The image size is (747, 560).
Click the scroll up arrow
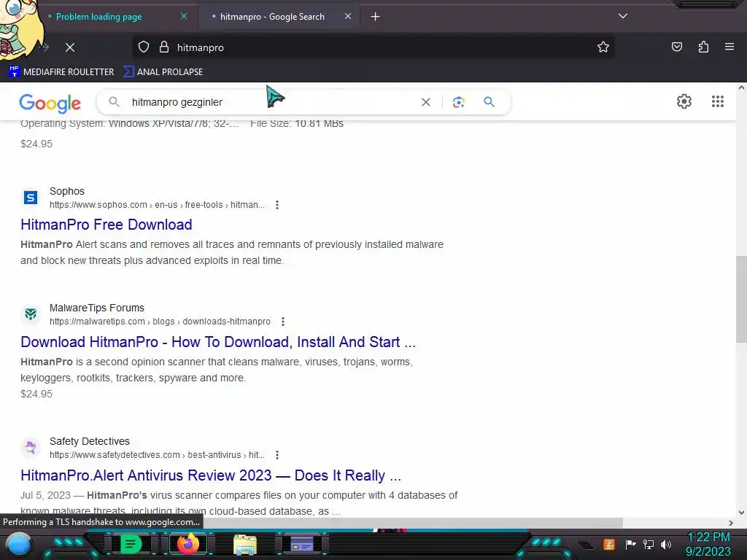click(x=741, y=87)
